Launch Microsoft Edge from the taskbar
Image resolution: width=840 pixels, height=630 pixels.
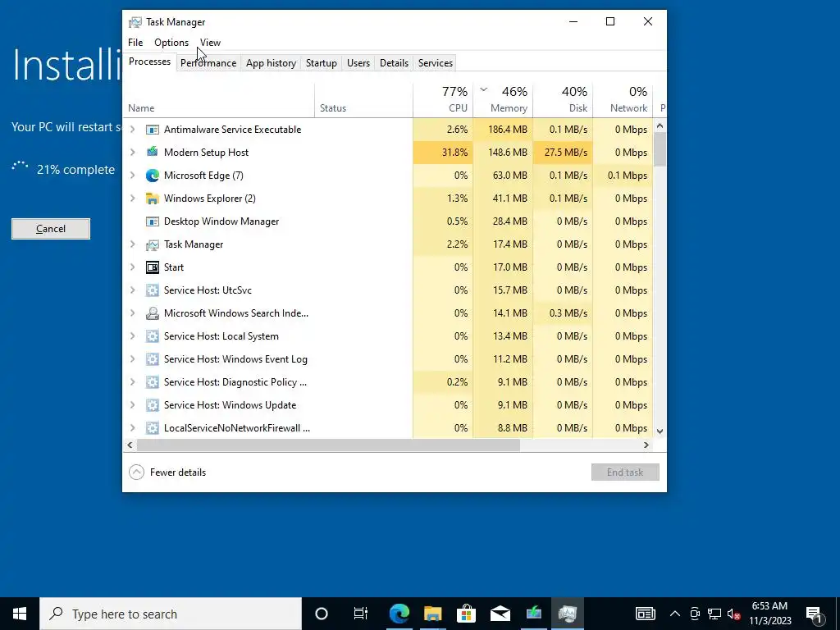click(399, 614)
